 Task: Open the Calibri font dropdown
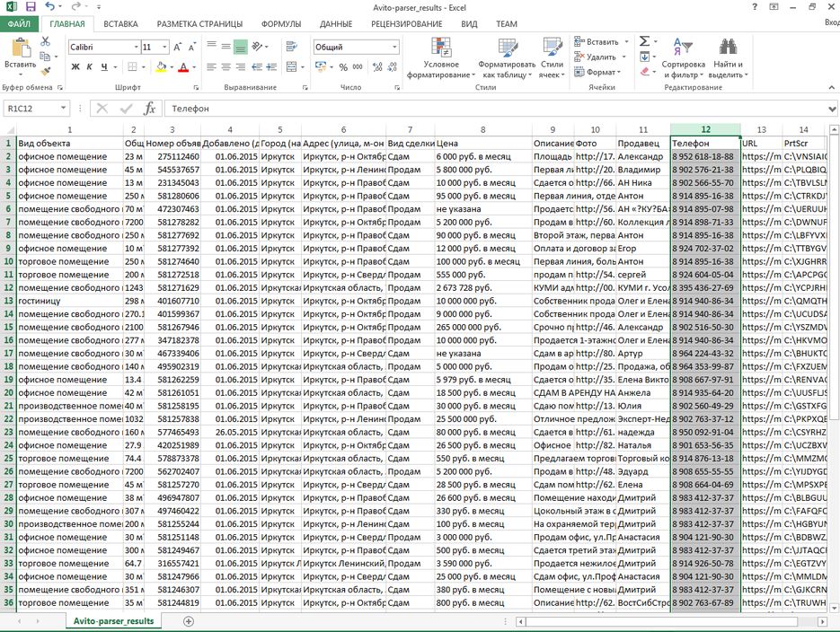(x=135, y=47)
